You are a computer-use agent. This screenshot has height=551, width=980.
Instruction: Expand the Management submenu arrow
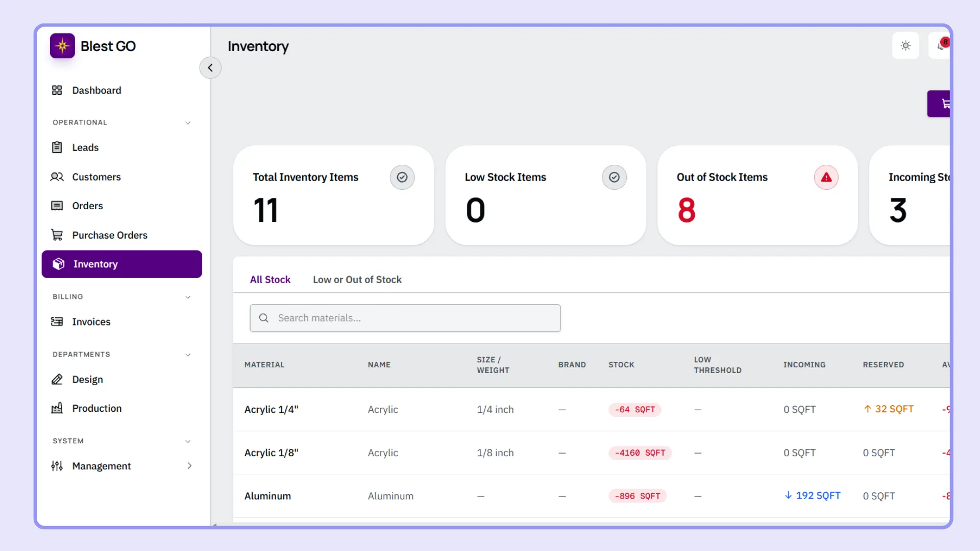[x=189, y=466]
